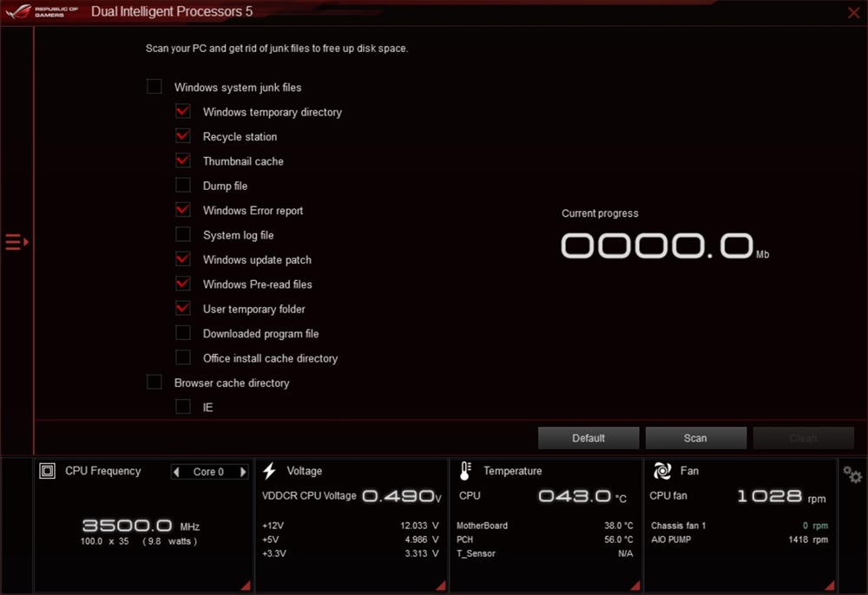Uncheck Windows Pre-read files

point(183,284)
